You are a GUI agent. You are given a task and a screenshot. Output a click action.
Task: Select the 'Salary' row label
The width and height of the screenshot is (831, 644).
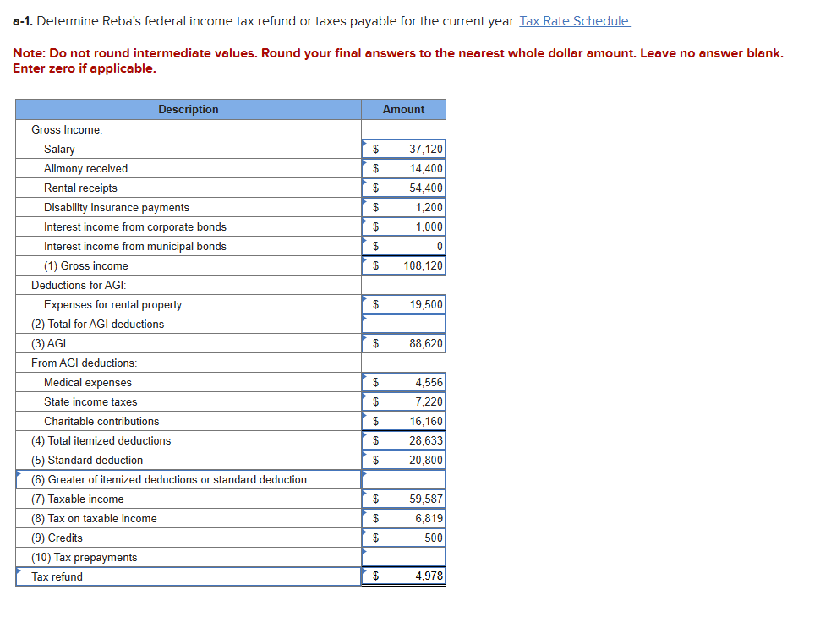[59, 149]
